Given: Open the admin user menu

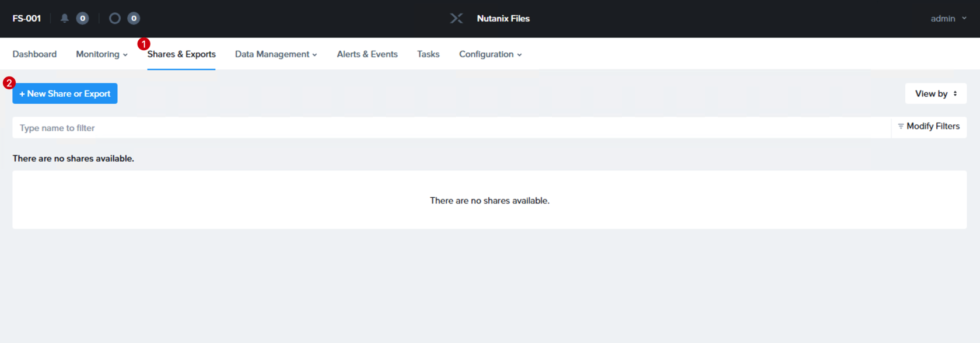Looking at the screenshot, I should coord(949,18).
